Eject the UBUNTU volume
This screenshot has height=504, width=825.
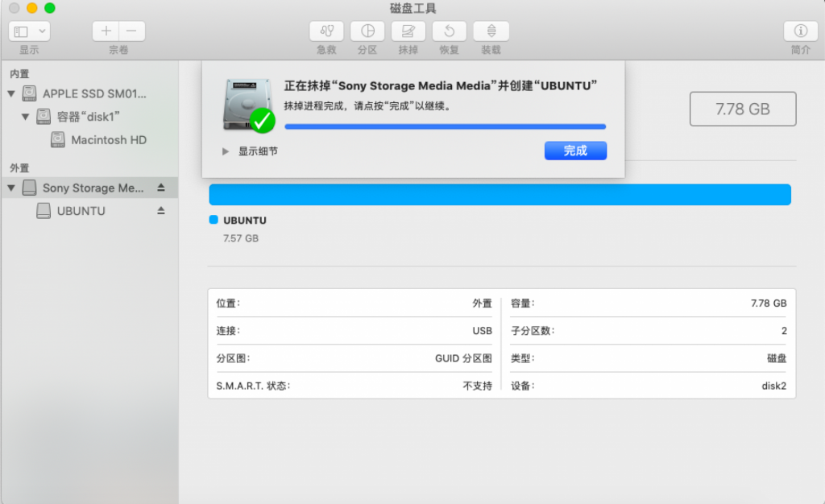[161, 211]
